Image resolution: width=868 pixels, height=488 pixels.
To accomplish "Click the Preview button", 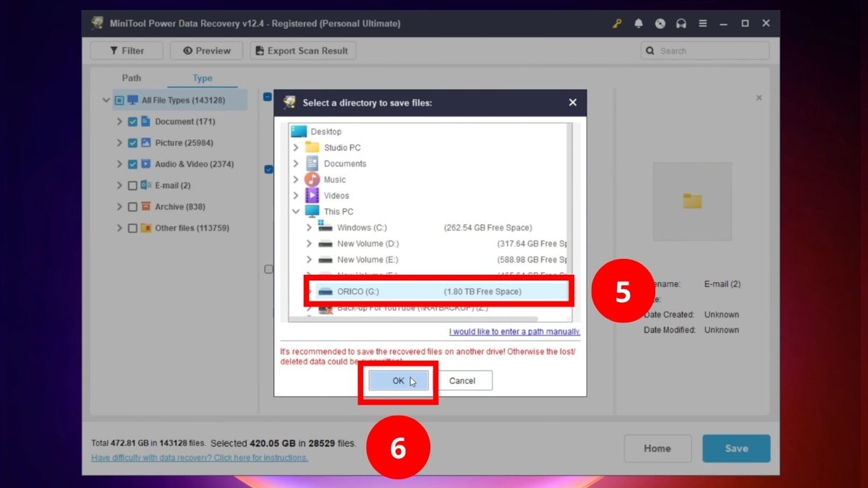I will click(x=207, y=51).
